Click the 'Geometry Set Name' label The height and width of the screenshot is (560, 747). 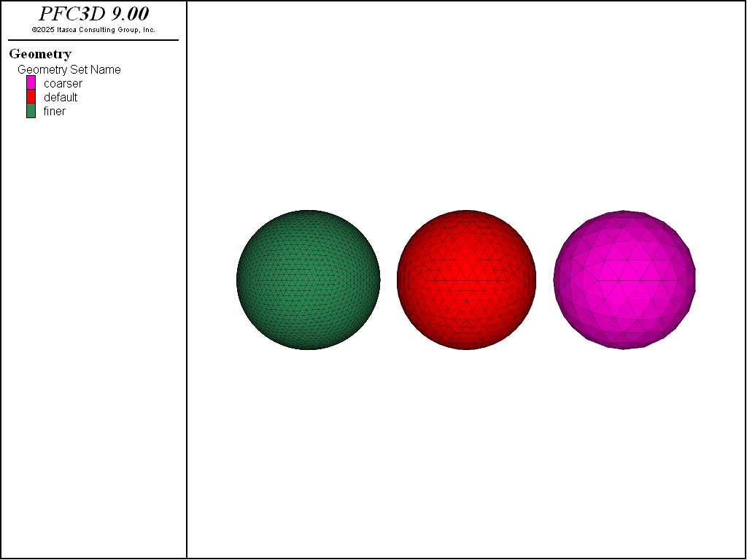(x=69, y=69)
